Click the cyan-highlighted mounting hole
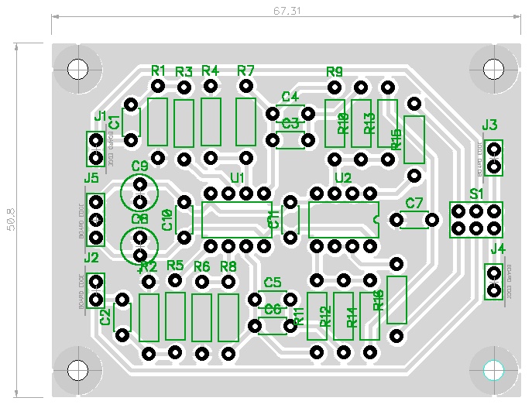Screen dimensions: 532x408 [x=493, y=371]
